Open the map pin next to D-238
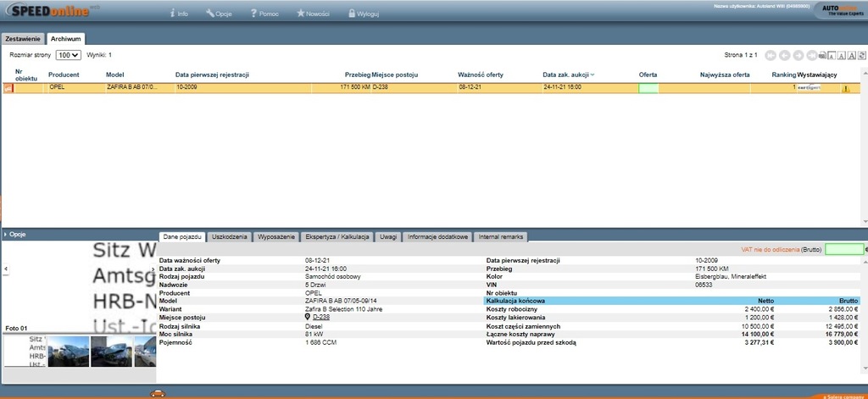 click(x=308, y=317)
